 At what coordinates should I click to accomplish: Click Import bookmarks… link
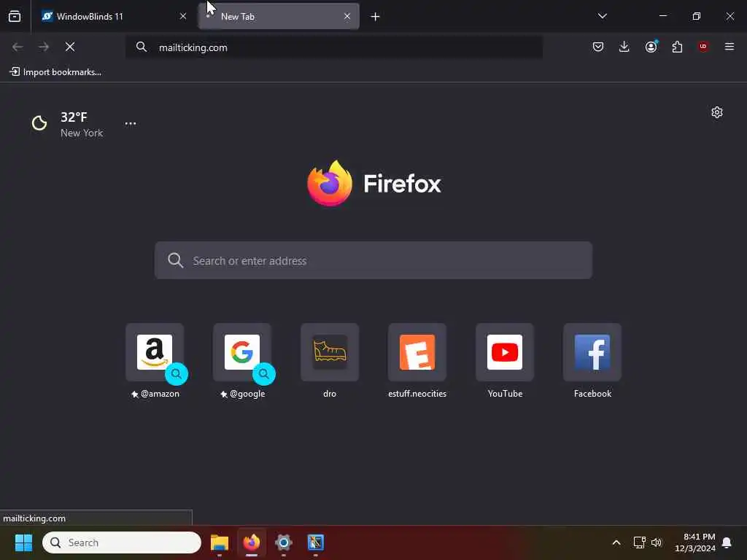coord(55,72)
